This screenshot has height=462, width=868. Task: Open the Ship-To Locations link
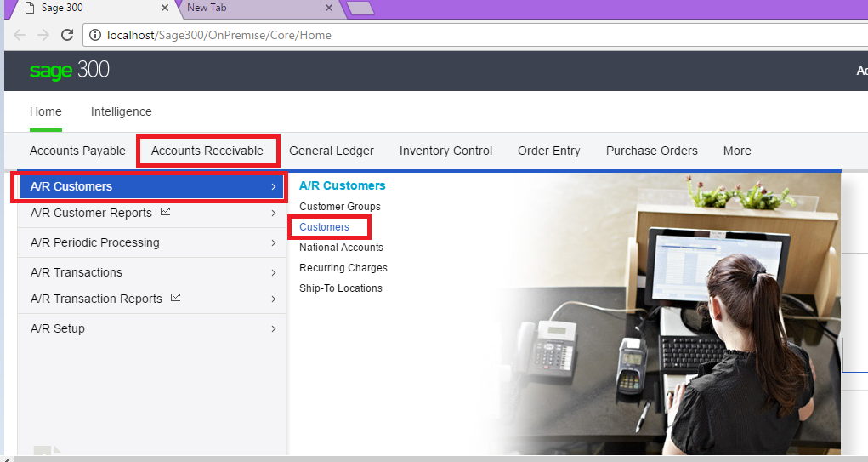340,288
